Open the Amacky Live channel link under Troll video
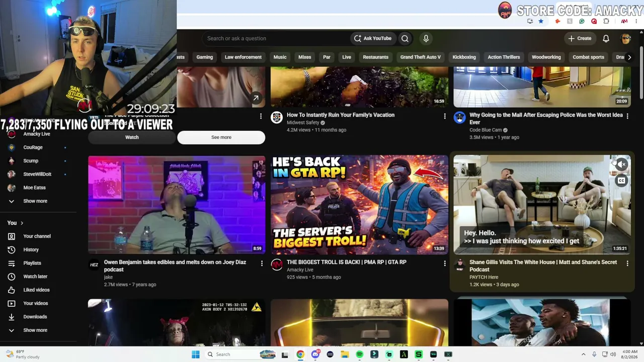 (300, 270)
